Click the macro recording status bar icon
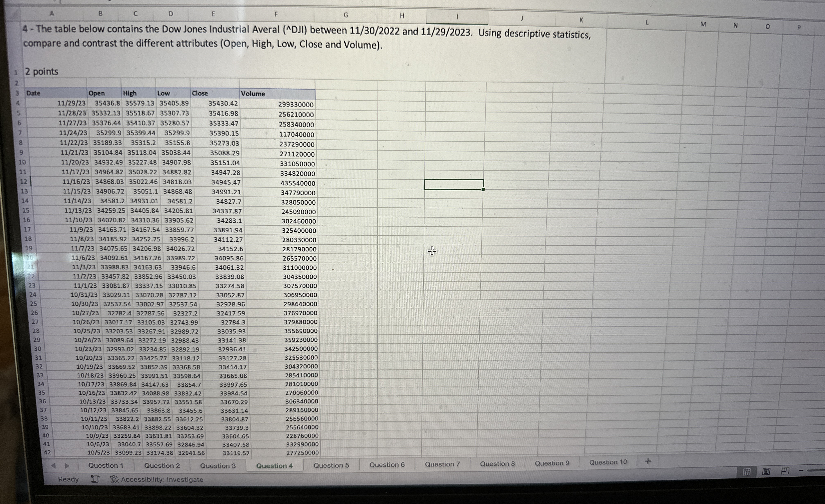This screenshot has height=504, width=825. pyautogui.click(x=95, y=479)
